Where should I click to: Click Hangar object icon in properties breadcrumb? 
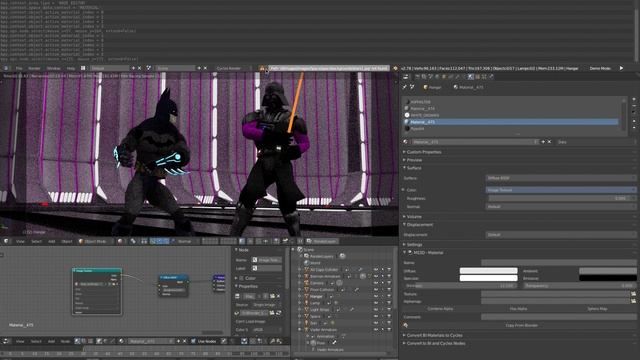click(x=425, y=87)
